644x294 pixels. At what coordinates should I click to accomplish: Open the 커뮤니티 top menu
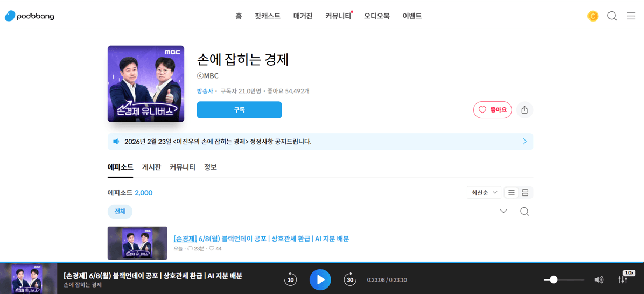tap(339, 17)
